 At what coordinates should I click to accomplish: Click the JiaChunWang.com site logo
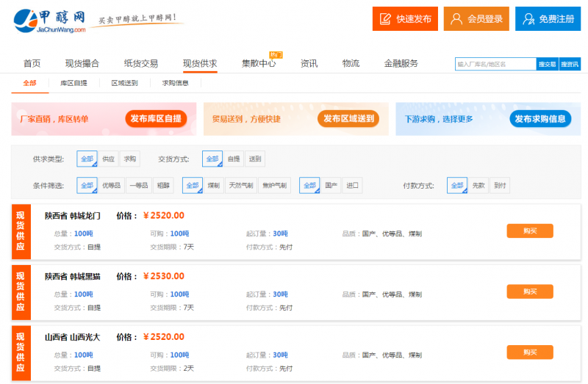pos(49,21)
